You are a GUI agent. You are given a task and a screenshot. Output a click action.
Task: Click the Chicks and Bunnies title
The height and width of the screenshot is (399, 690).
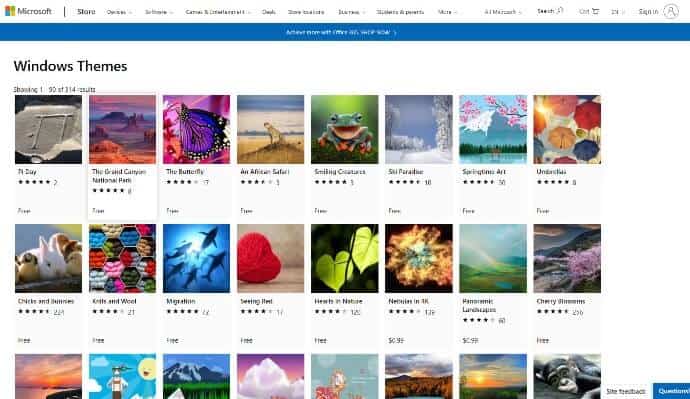(x=46, y=301)
